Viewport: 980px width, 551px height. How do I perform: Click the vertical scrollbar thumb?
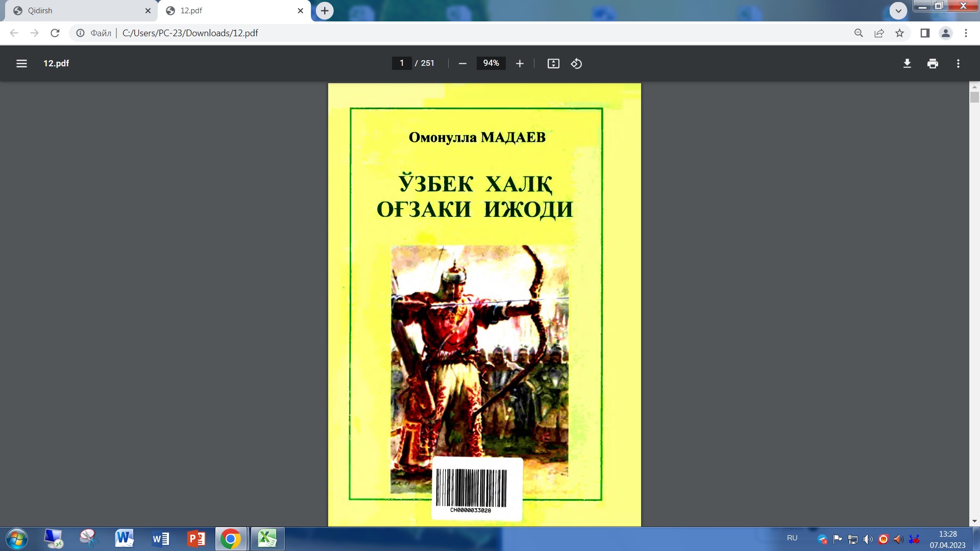click(x=974, y=97)
